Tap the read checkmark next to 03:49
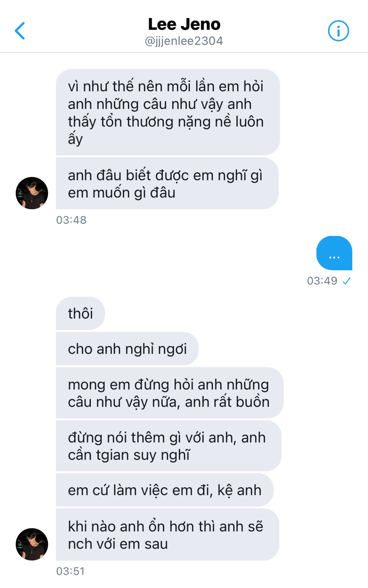Screen dimensions: 368x588 tap(347, 281)
